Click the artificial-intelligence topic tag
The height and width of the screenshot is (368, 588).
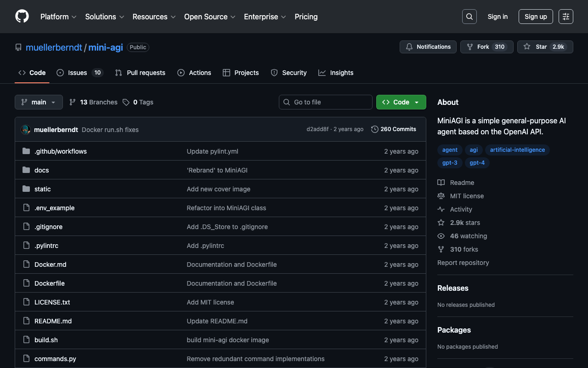point(517,150)
